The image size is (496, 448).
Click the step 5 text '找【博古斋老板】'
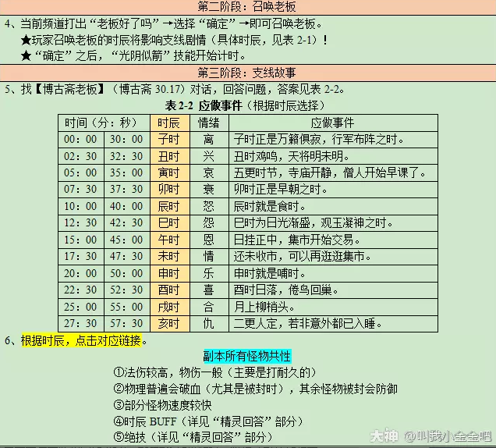coord(63,89)
